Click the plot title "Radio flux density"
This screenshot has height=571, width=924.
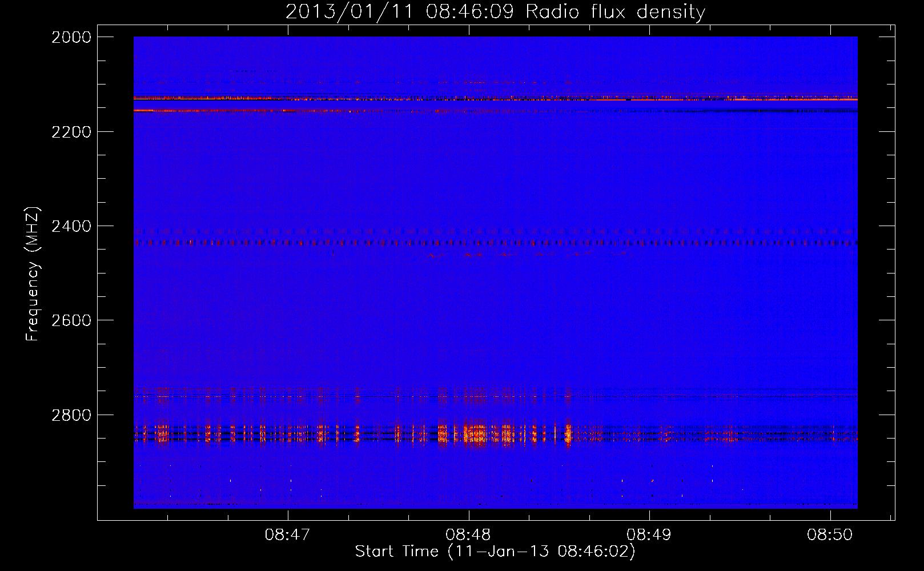pos(615,12)
